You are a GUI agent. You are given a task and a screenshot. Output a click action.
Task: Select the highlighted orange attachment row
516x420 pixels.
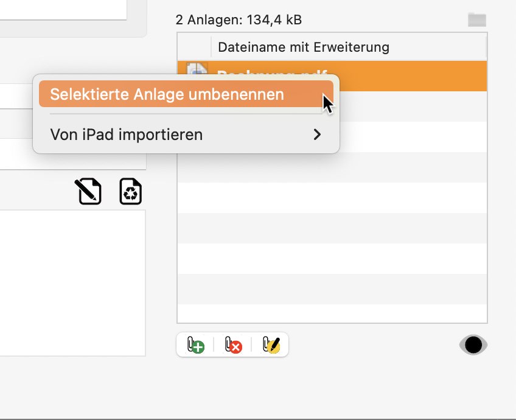tap(414, 76)
